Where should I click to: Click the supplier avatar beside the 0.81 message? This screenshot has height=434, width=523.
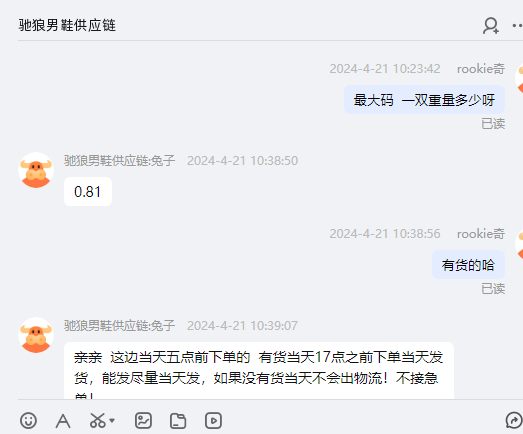tap(36, 170)
